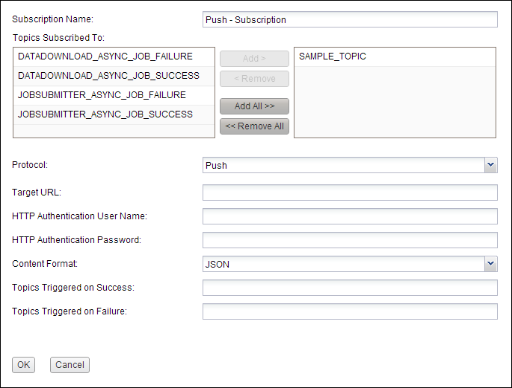This screenshot has height=388, width=512.
Task: Select DATADOWNLOAD_ASYNC_JOB_FAILURE topic
Action: 114,57
